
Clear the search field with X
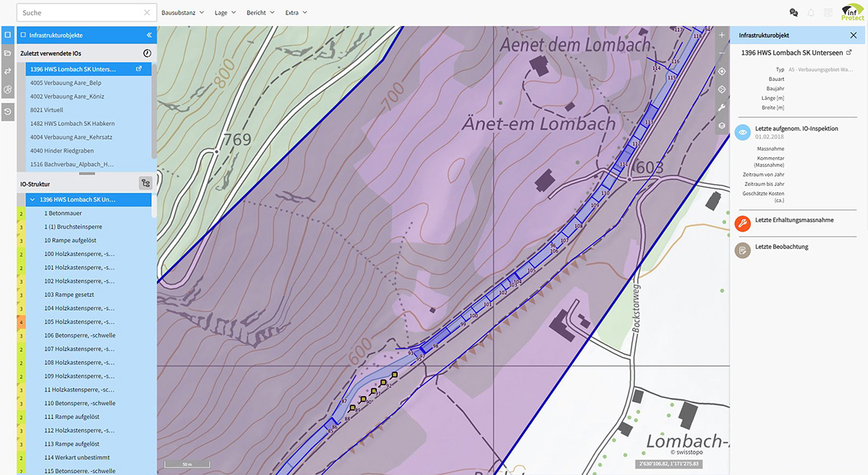click(x=148, y=12)
